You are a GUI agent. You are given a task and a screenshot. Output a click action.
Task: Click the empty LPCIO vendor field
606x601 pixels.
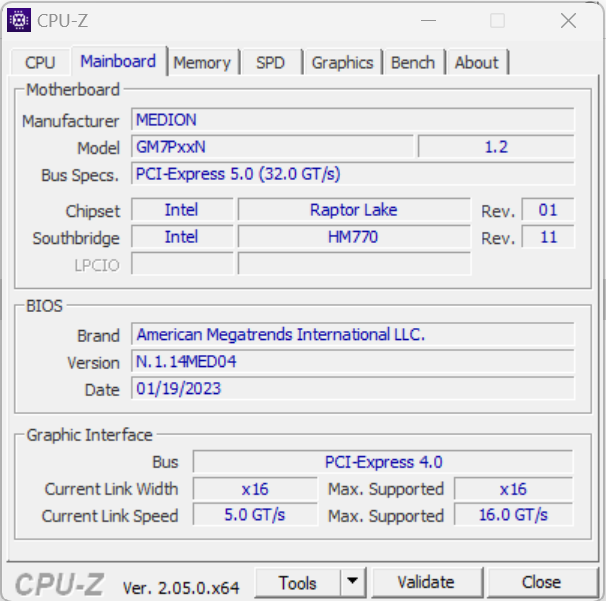[182, 264]
